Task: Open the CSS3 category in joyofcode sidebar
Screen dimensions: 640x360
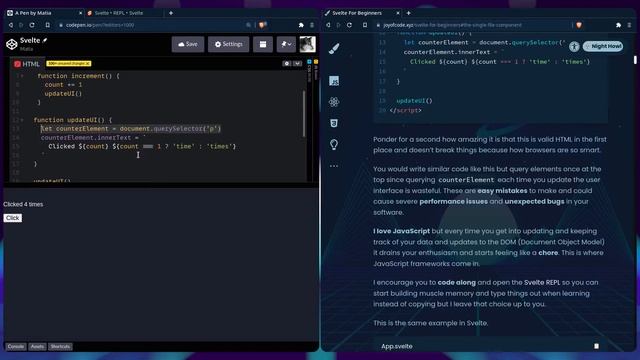Action: click(x=334, y=123)
